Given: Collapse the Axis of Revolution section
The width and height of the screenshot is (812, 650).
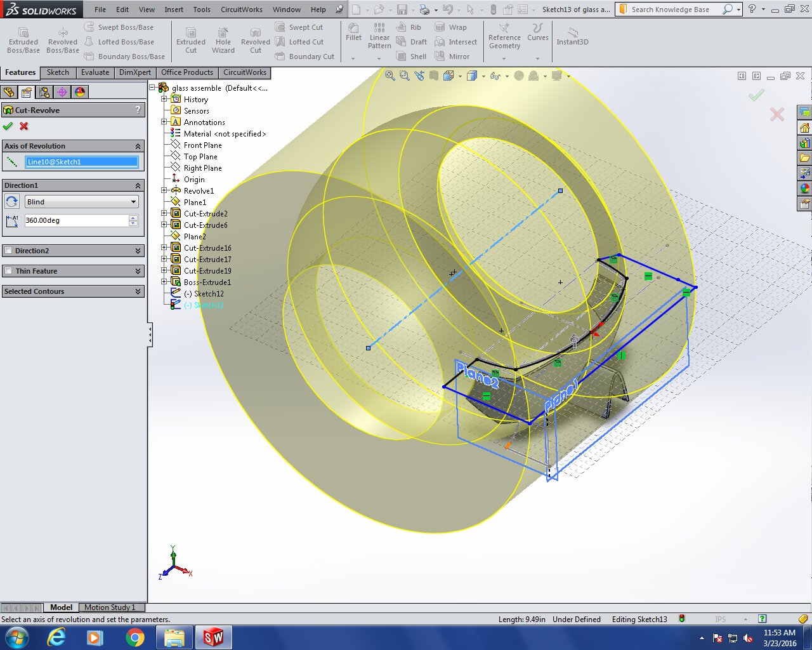Looking at the screenshot, I should [138, 146].
